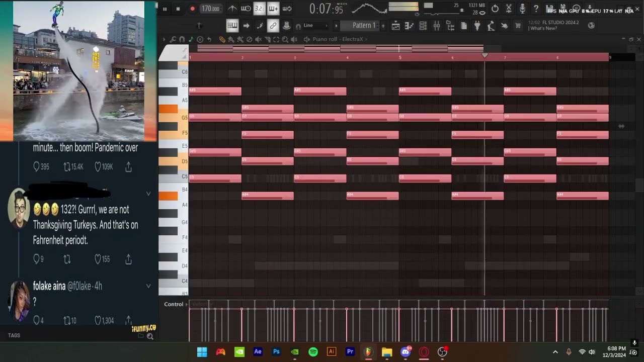This screenshot has width=644, height=362.
Task: Open tempo tapper hammer icon
Action: point(491,26)
